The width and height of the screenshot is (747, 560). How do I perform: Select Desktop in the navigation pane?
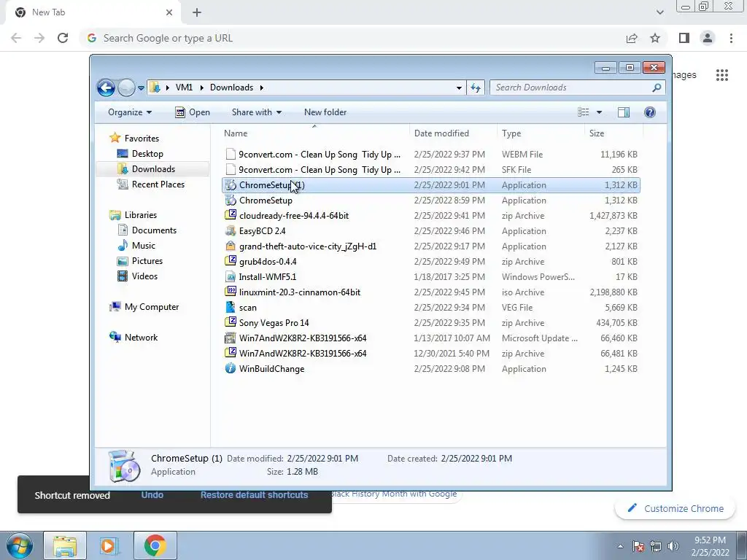[147, 154]
